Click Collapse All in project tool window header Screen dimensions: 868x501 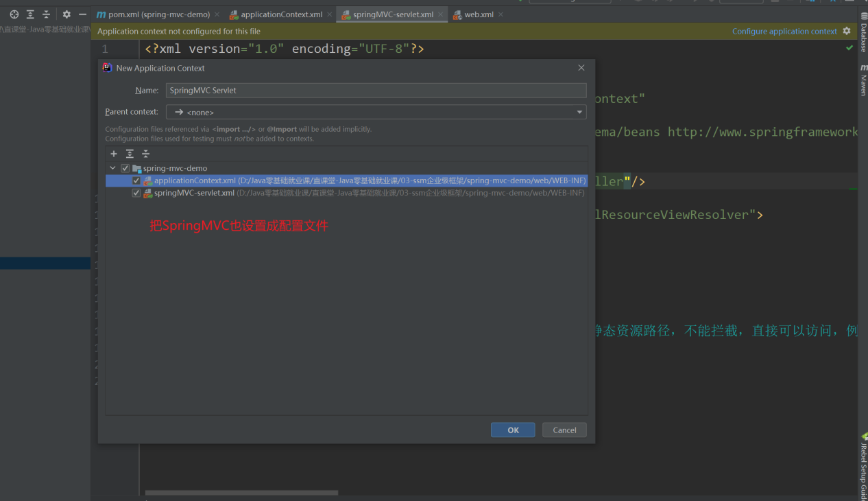click(x=46, y=14)
